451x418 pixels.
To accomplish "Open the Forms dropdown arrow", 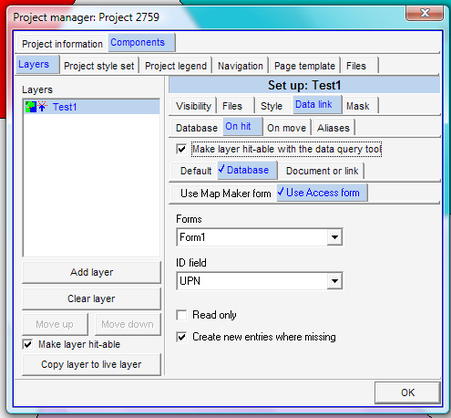I will click(x=334, y=237).
